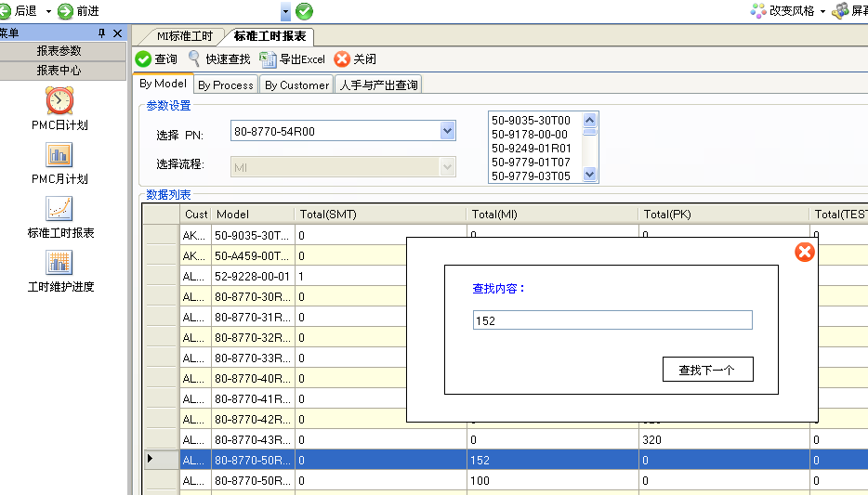The image size is (868, 495).
Task: Sort by the Total(MI) column header
Action: click(x=552, y=215)
